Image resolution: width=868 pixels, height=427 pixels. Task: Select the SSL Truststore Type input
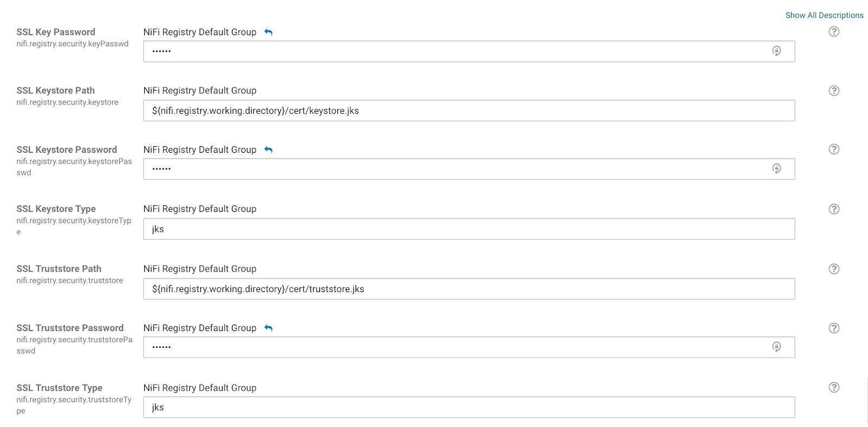coord(469,407)
